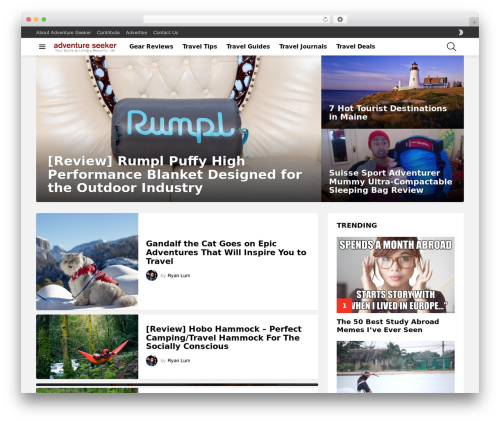Open the Rumpl Puffy blanket review headline
Screen dimensions: 500x423
(175, 174)
